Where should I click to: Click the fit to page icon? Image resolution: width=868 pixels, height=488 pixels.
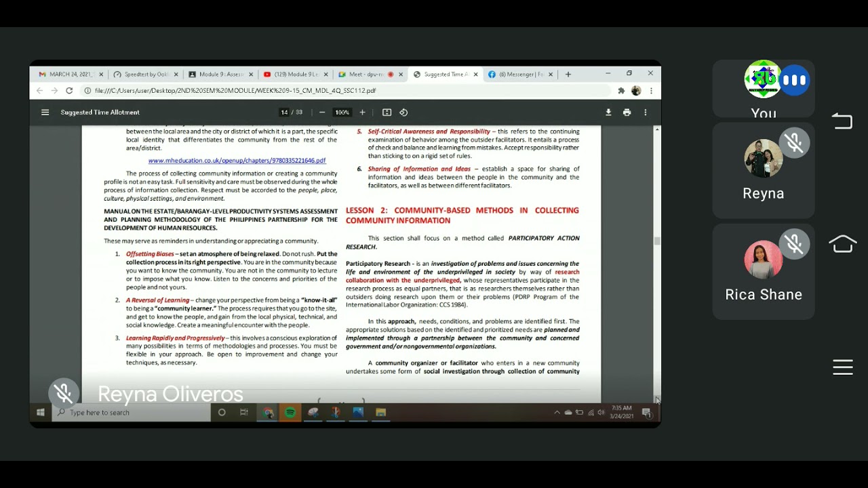click(387, 113)
